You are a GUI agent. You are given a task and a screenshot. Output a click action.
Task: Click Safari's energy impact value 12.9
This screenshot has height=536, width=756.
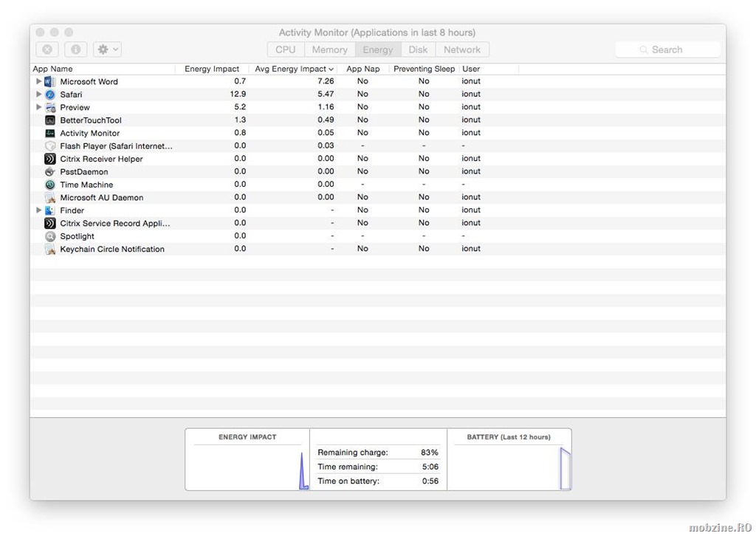[x=238, y=94]
